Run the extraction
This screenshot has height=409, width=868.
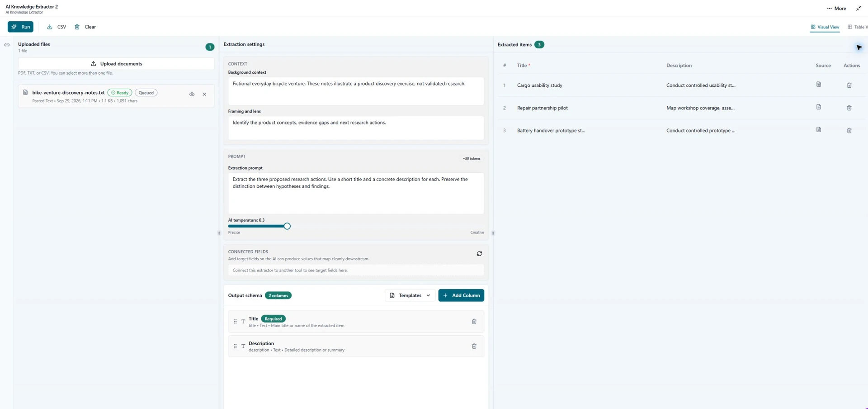20,27
